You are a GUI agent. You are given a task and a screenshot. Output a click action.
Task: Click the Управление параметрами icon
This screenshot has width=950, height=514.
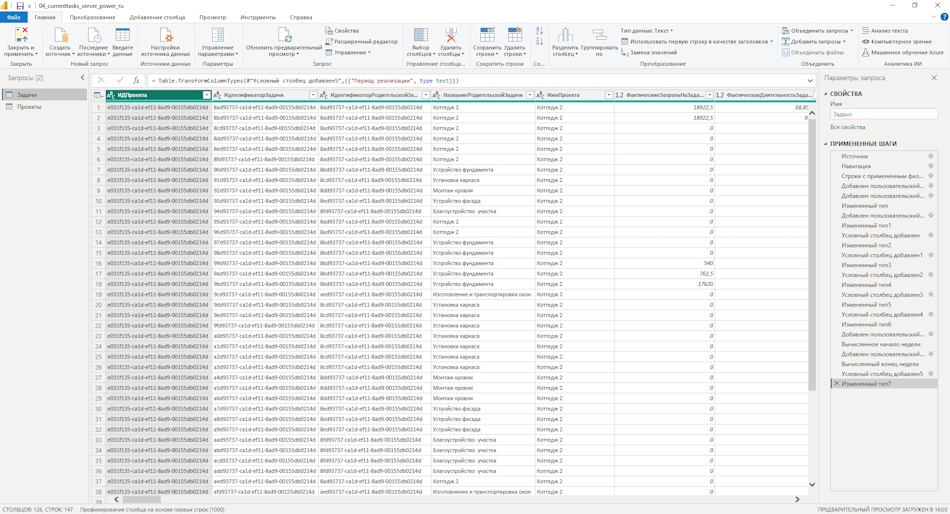(x=218, y=35)
